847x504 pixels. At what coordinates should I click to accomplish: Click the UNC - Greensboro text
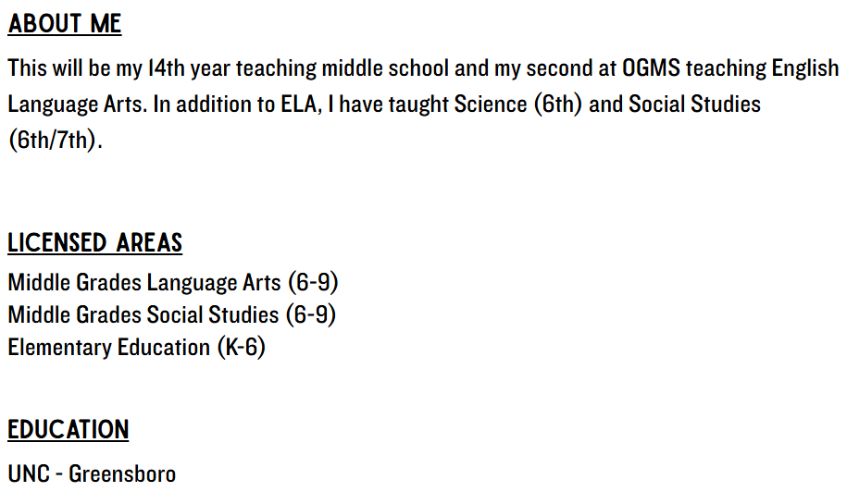tap(92, 474)
